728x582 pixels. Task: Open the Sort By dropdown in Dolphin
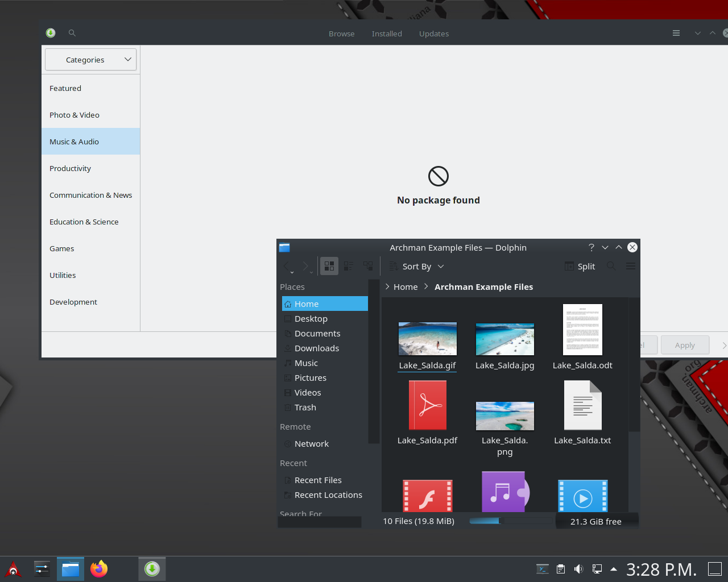click(416, 266)
